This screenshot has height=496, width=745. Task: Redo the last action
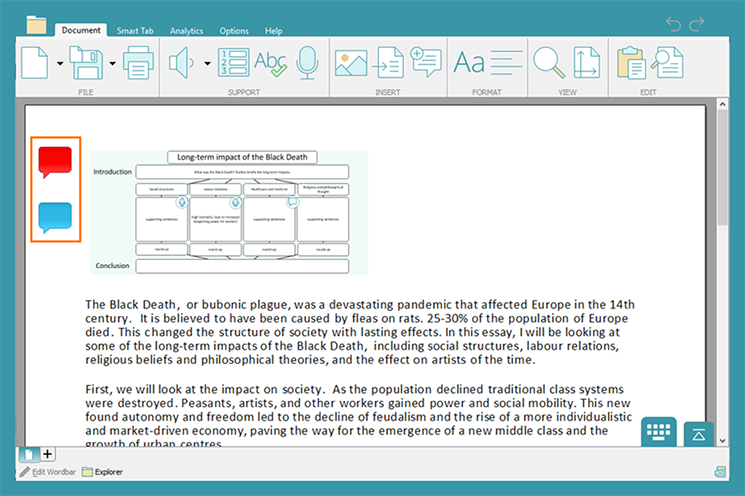pos(697,24)
